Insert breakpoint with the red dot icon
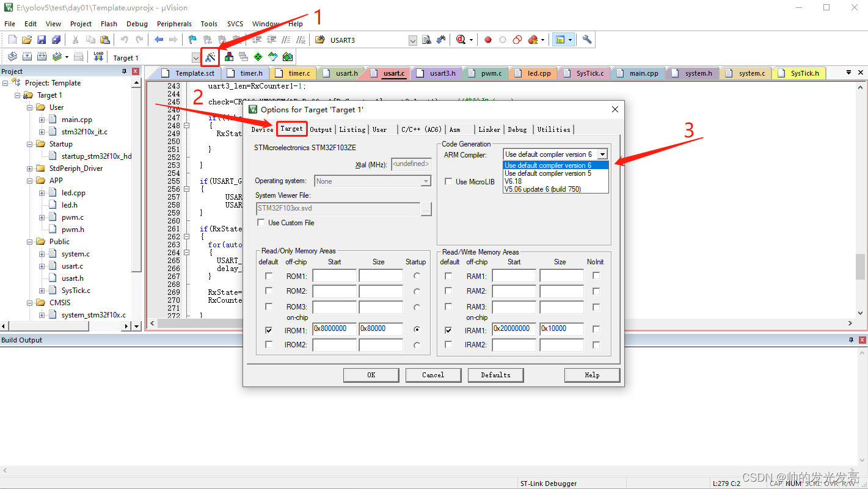Screen dimensions: 868x489 [488, 40]
